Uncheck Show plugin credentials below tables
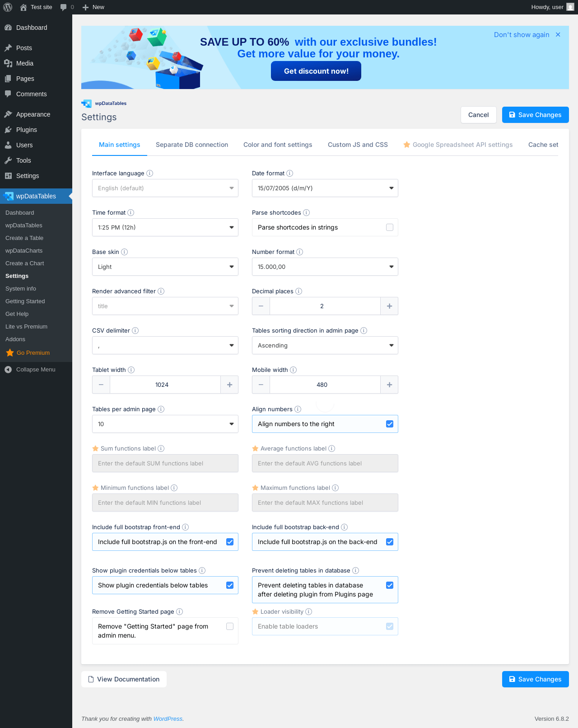The width and height of the screenshot is (578, 728). coord(230,585)
